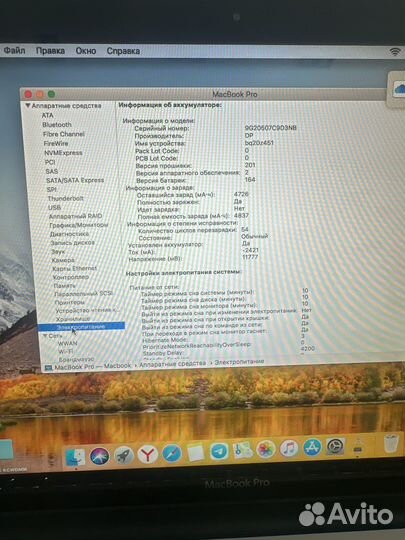405x540 pixels.
Task: Select Звук in the sidebar
Action: (x=58, y=251)
